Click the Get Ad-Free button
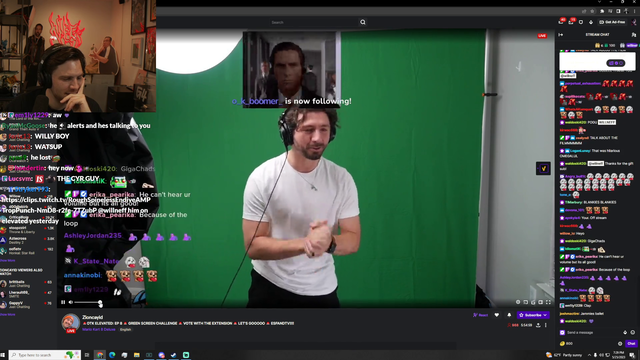Image resolution: width=640 pixels, height=360 pixels. click(x=612, y=22)
